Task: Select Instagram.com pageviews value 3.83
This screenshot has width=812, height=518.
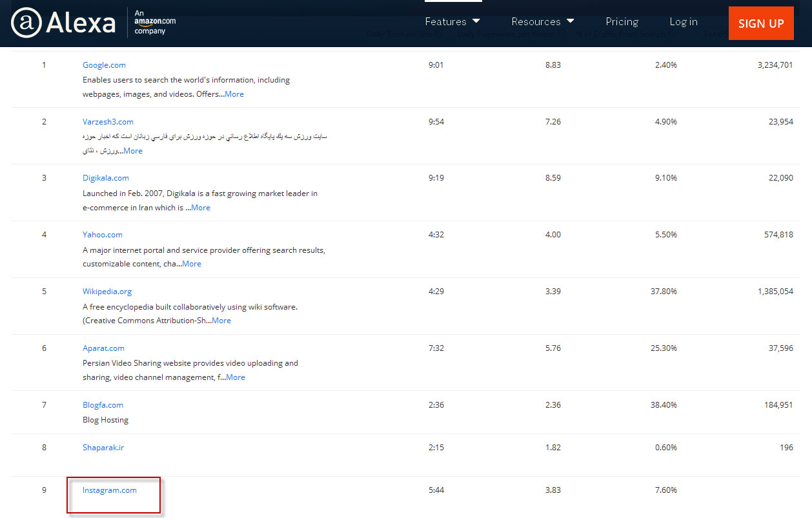Action: pos(553,490)
